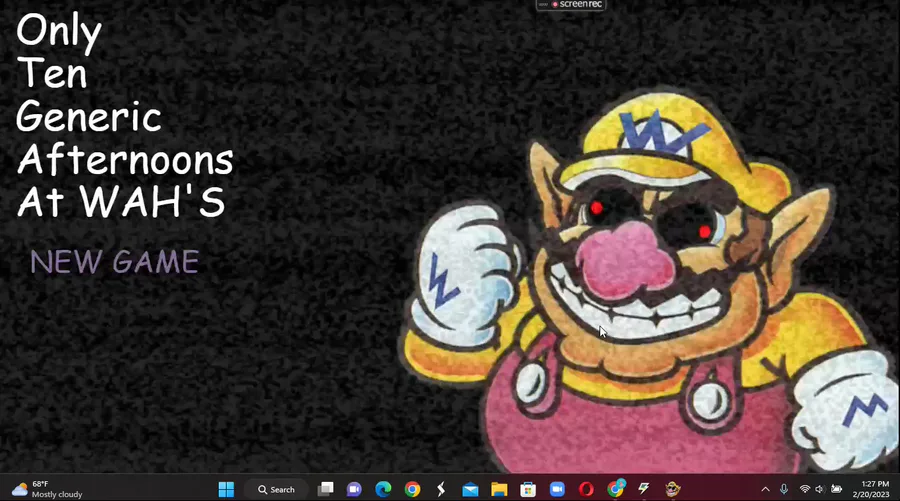Open the weather widget showing 68°F Mostly cloudy

pos(47,490)
